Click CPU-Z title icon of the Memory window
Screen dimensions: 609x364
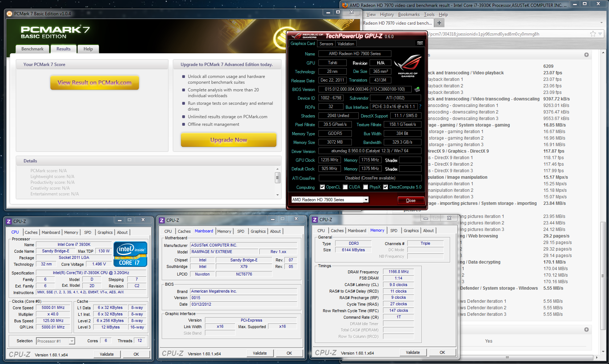[315, 219]
